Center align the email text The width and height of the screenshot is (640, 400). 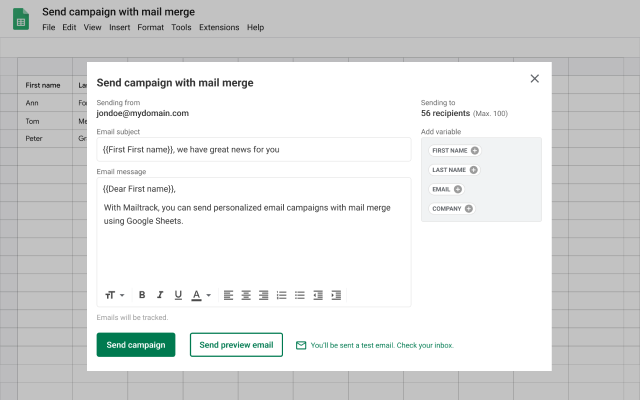pos(246,295)
